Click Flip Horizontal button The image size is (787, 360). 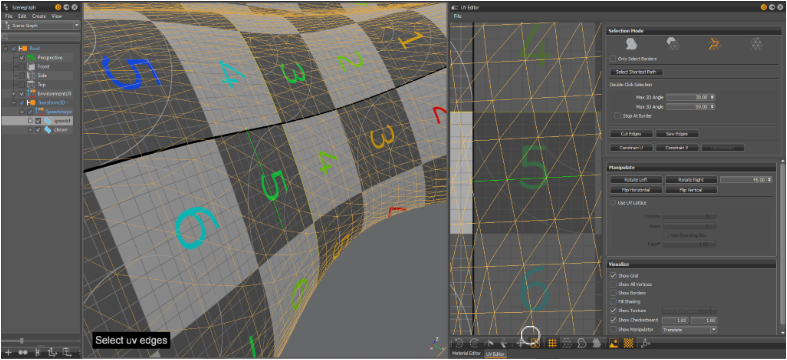click(x=636, y=190)
